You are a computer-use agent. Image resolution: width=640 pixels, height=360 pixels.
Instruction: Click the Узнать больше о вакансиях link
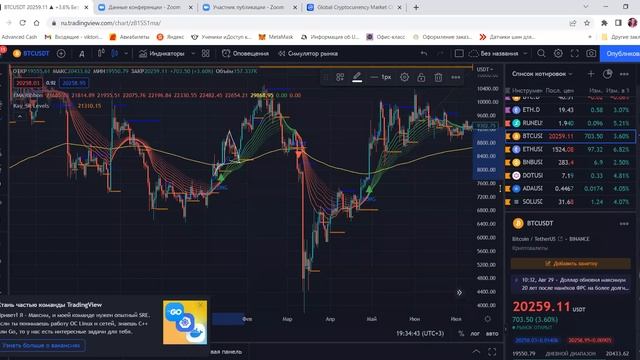pyautogui.click(x=41, y=345)
